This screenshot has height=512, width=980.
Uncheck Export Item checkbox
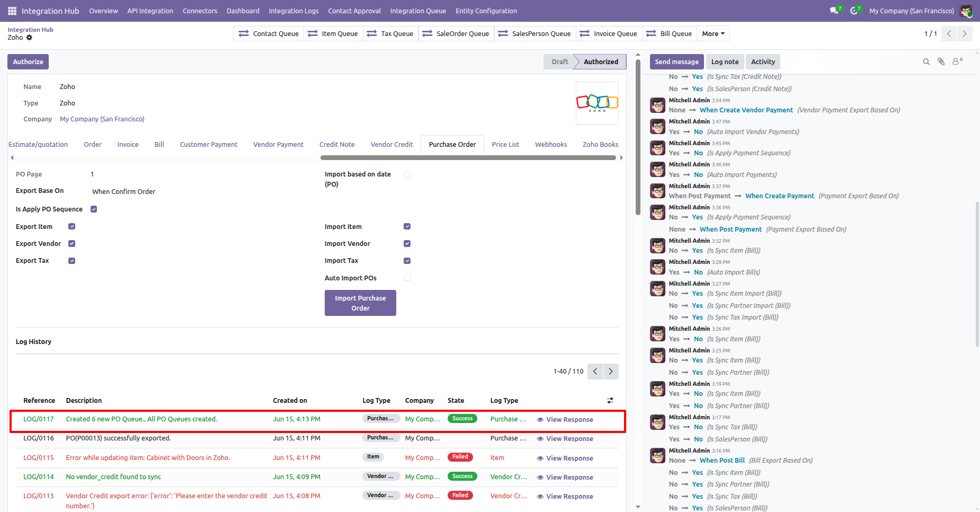[x=72, y=226]
